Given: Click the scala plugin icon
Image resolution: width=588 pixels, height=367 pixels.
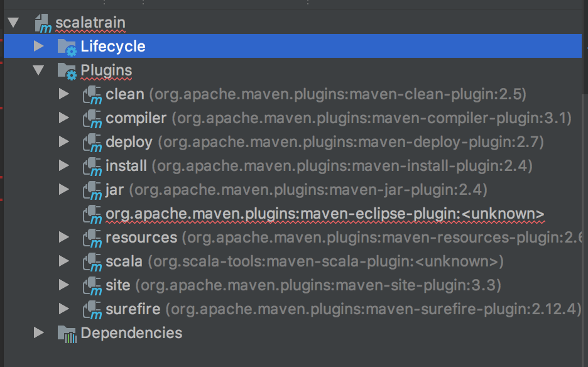Looking at the screenshot, I should [92, 261].
